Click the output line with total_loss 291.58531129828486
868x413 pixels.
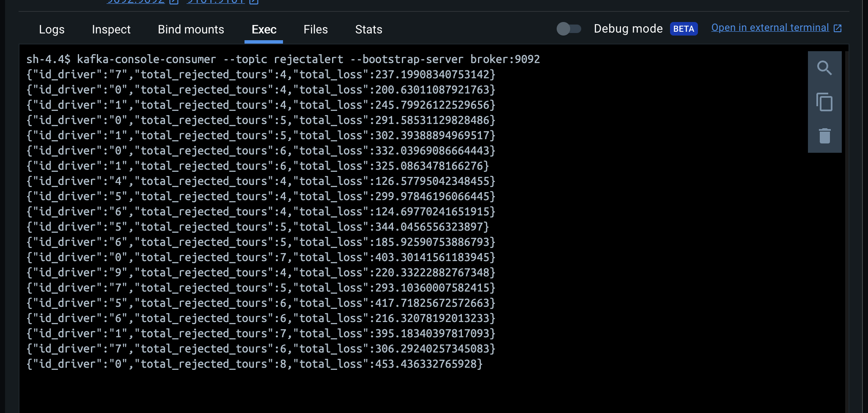[x=261, y=120]
